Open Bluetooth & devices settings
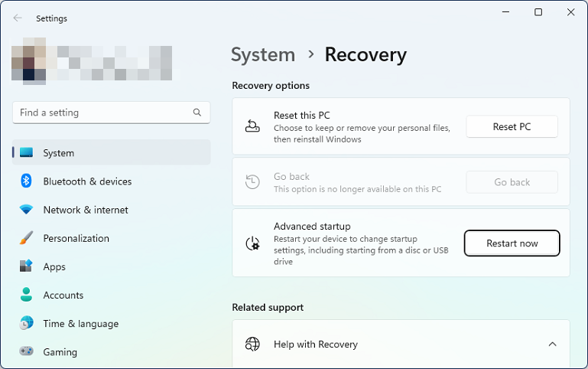 (x=112, y=181)
